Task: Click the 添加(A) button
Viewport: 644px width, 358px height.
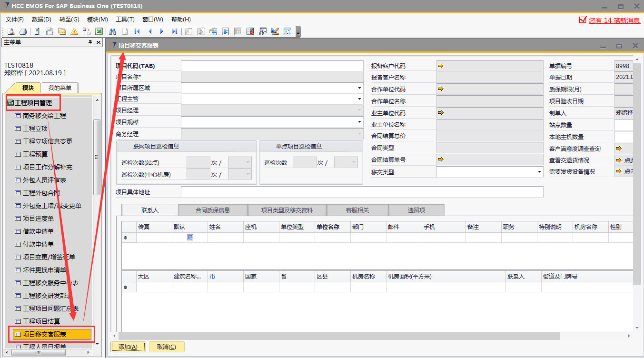Action: coord(128,347)
